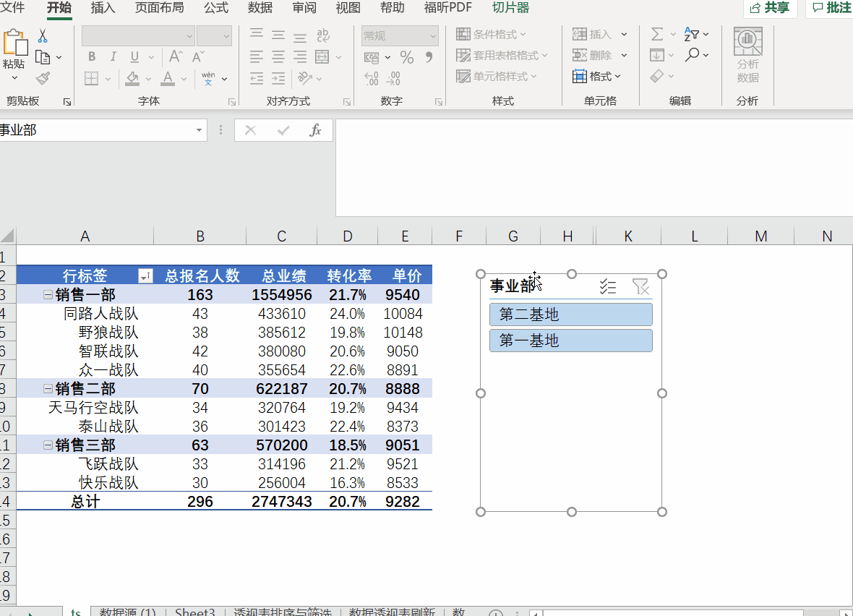This screenshot has width=853, height=616.
Task: Click the cell Borders icon
Action: (x=91, y=78)
